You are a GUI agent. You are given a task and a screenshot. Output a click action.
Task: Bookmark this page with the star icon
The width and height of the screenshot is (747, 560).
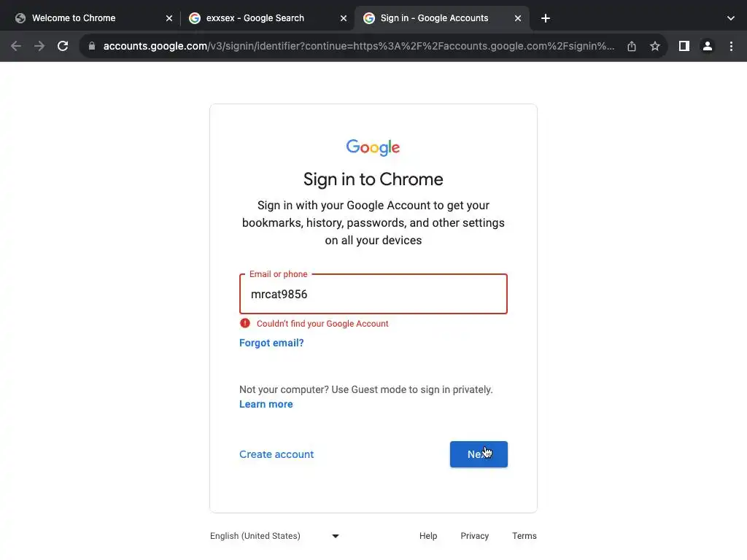pos(655,46)
